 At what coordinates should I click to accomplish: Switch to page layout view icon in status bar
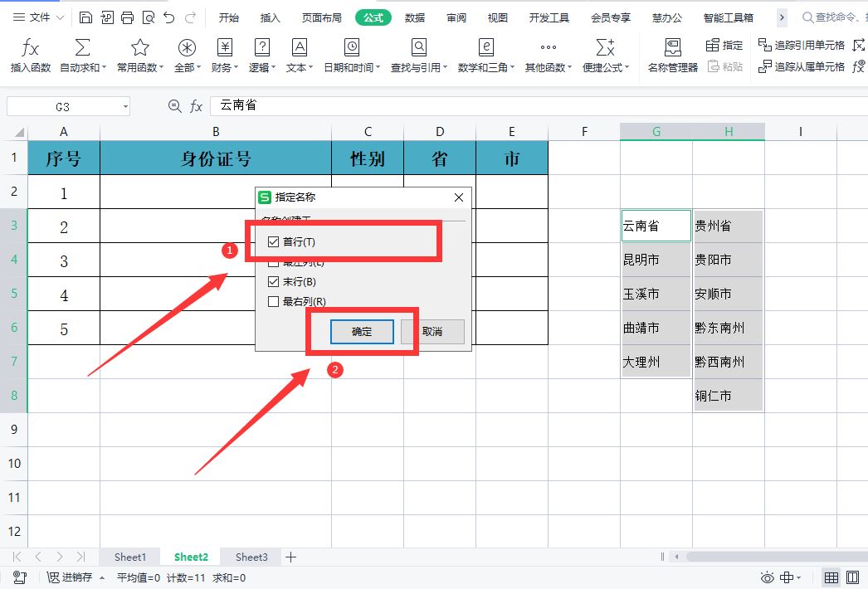tap(852, 578)
